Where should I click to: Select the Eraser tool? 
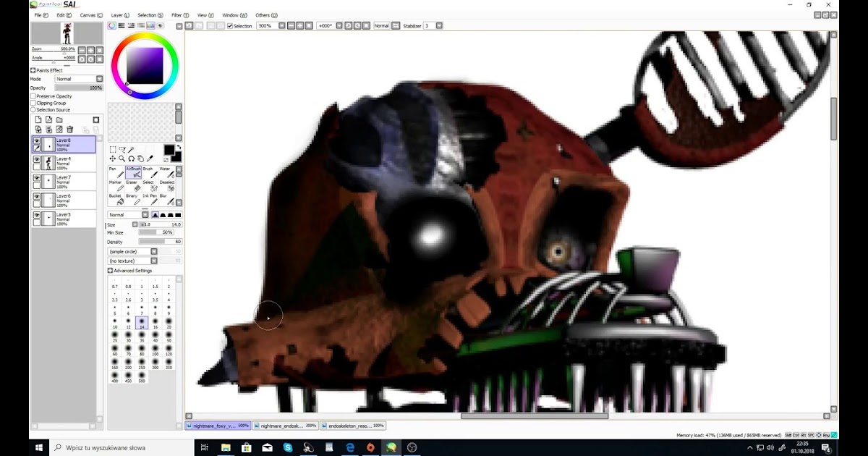tap(134, 186)
